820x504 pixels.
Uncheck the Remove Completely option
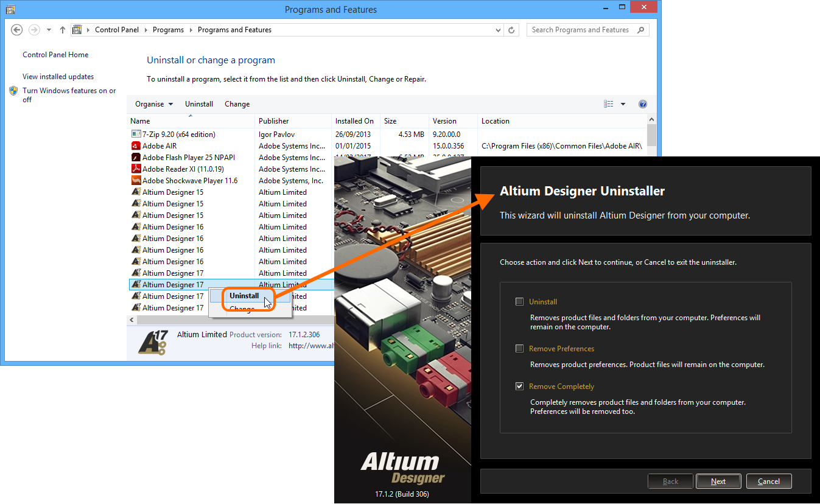519,387
